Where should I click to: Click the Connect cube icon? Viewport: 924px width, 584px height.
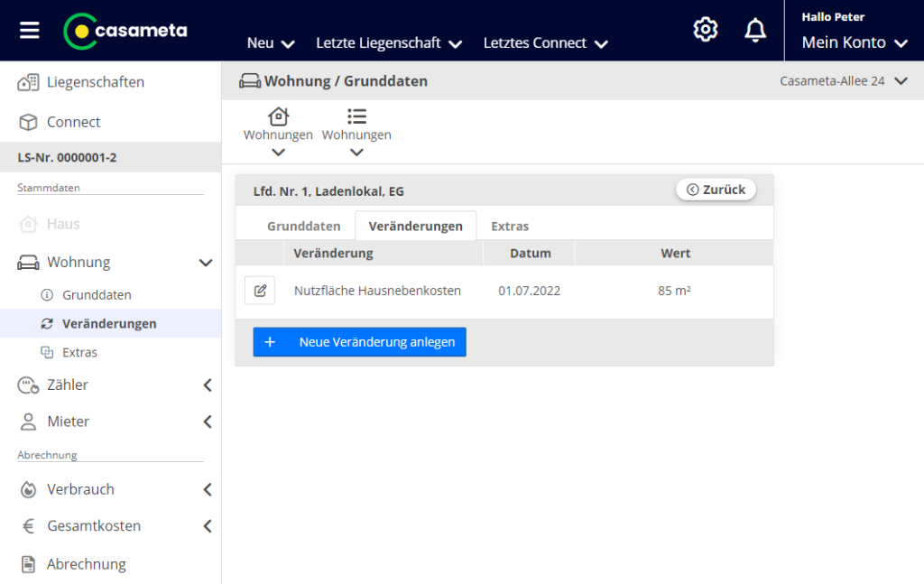coord(28,122)
